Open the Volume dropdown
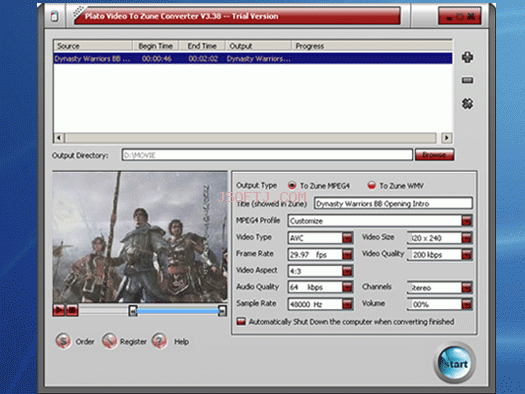Screen dimensions: 525x394 point(466,304)
